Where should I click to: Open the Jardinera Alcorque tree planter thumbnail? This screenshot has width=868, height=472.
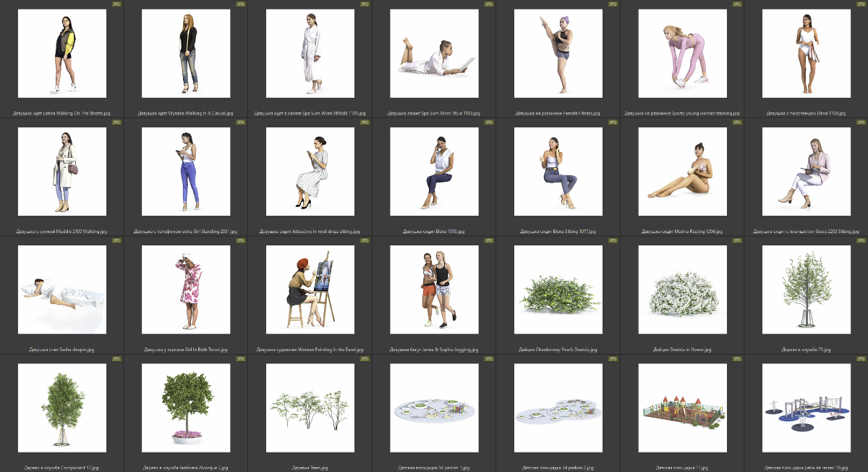tap(186, 408)
